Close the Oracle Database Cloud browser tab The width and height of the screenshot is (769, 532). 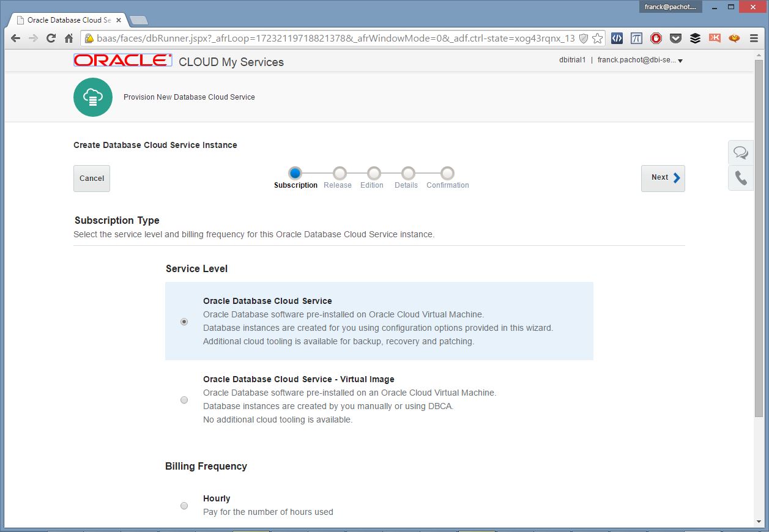pos(119,20)
